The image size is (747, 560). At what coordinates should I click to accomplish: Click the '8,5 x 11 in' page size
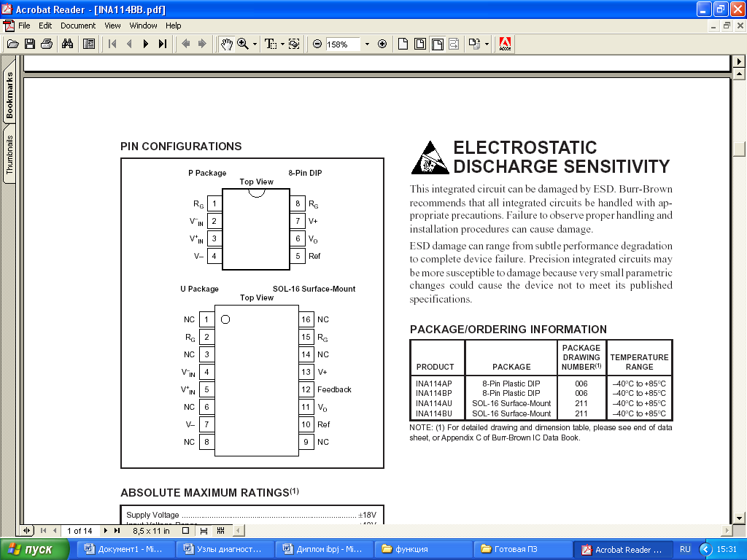click(151, 531)
